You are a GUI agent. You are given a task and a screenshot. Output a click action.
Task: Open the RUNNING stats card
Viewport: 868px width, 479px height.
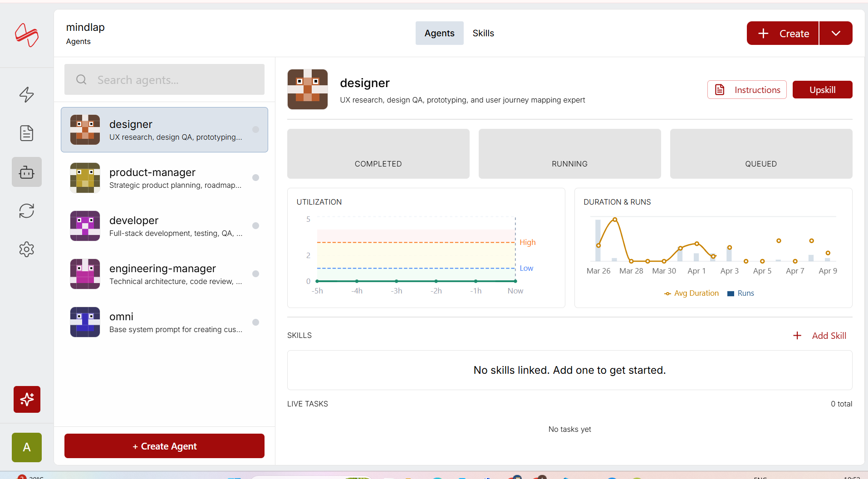tap(570, 154)
